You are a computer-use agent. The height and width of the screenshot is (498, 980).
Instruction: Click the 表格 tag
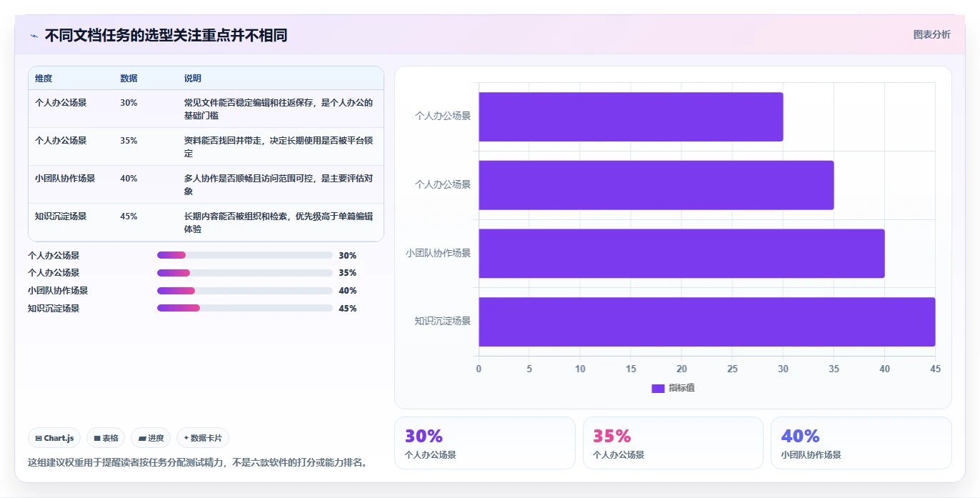(x=106, y=438)
